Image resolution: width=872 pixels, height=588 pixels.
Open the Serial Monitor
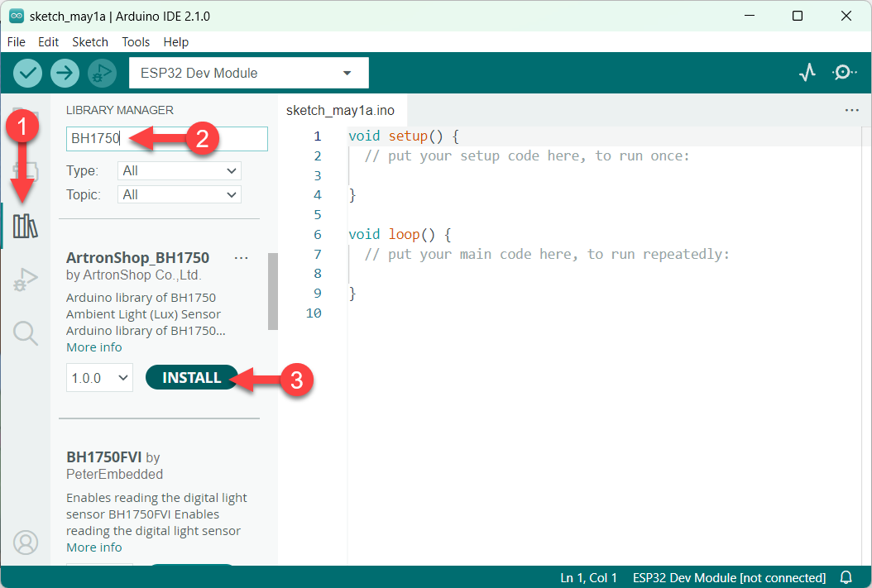[844, 72]
